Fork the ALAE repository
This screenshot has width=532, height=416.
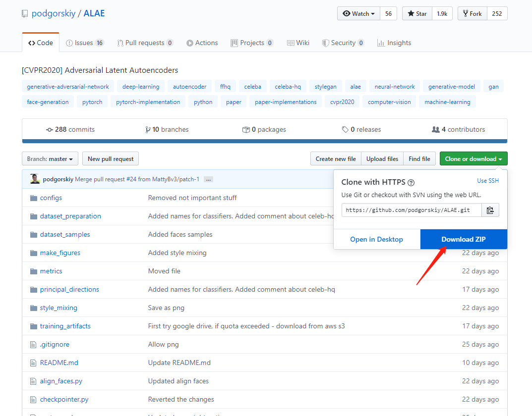tap(473, 13)
